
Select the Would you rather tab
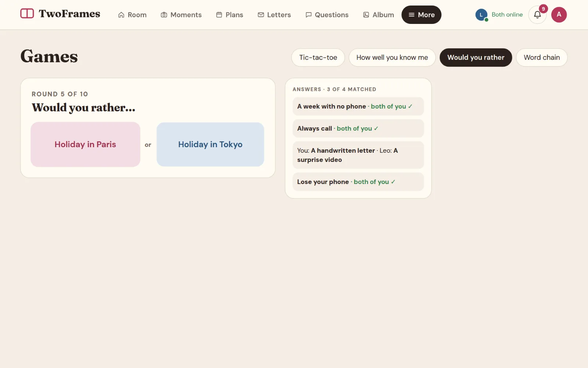click(x=476, y=57)
